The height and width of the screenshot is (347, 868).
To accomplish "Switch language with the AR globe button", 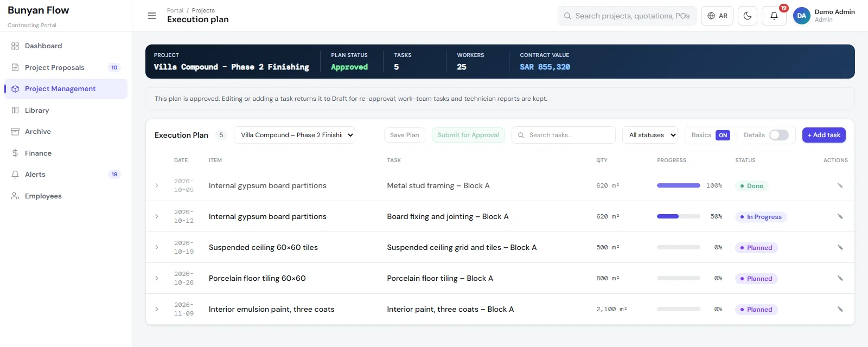I will 717,16.
